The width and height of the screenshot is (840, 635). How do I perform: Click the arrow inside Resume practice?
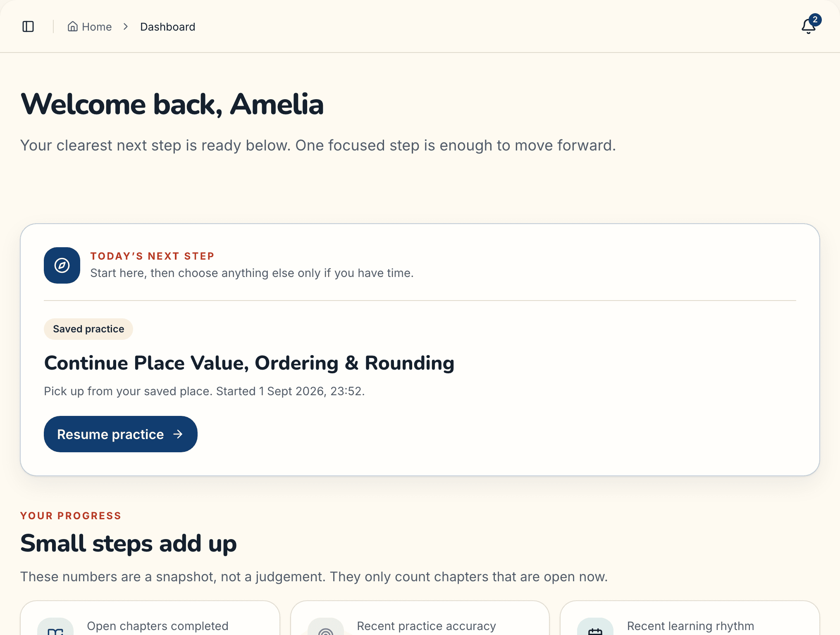178,434
